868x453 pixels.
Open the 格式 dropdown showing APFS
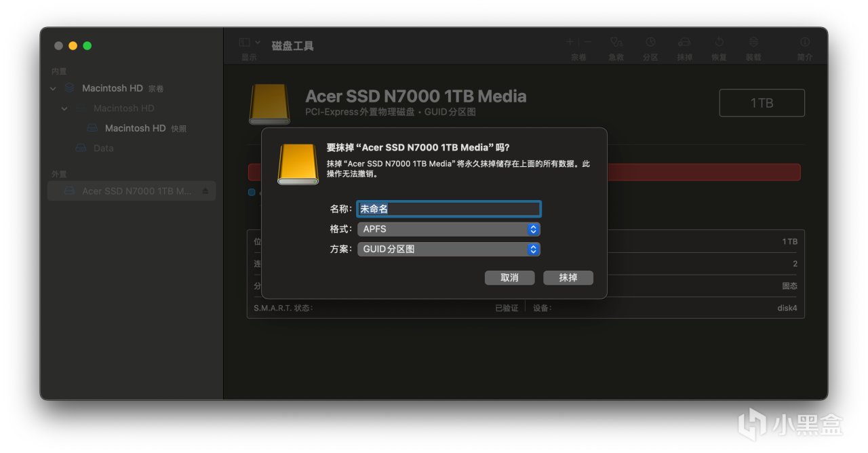pyautogui.click(x=449, y=229)
